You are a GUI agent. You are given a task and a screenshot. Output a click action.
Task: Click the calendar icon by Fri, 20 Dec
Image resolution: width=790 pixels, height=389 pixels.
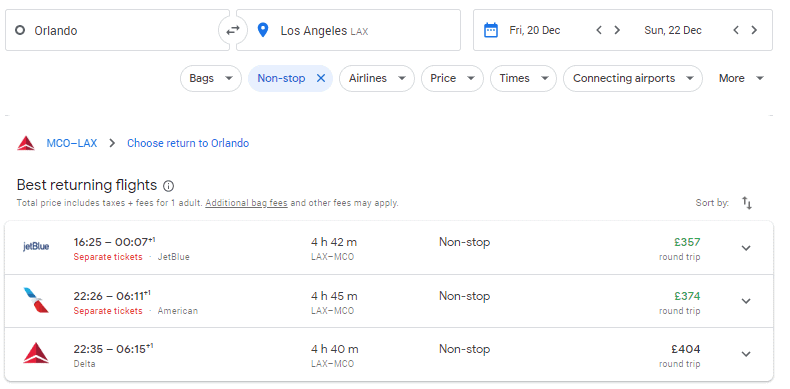pyautogui.click(x=491, y=30)
